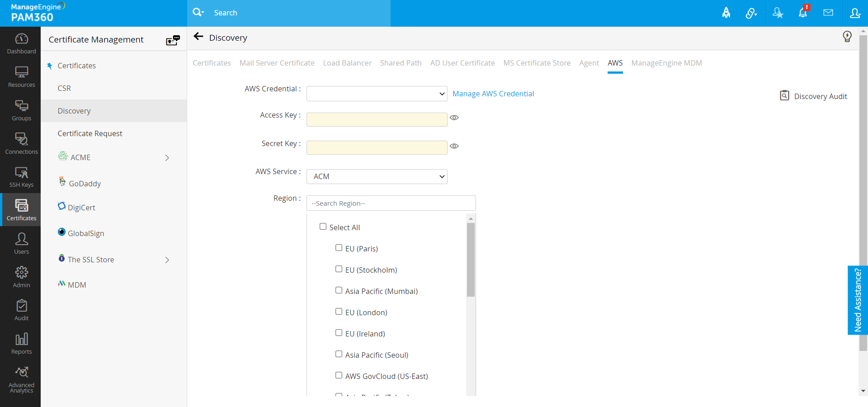
Task: Open Connections in the sidebar
Action: [21, 143]
